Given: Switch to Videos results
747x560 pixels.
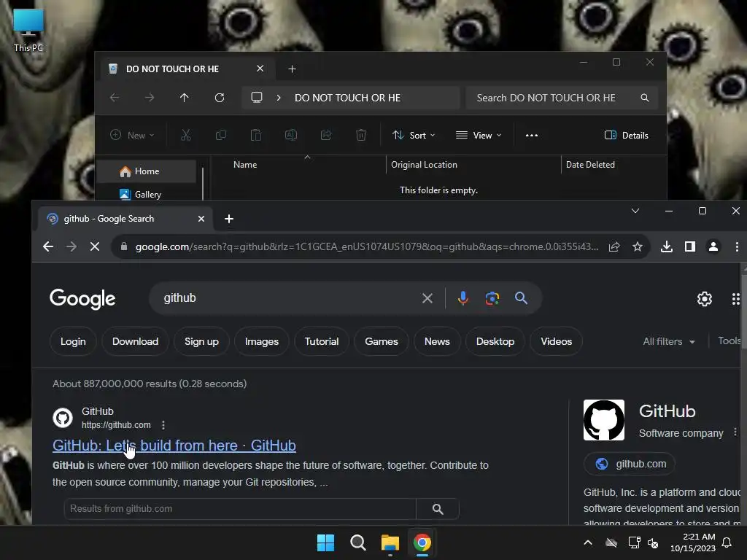Looking at the screenshot, I should (556, 341).
